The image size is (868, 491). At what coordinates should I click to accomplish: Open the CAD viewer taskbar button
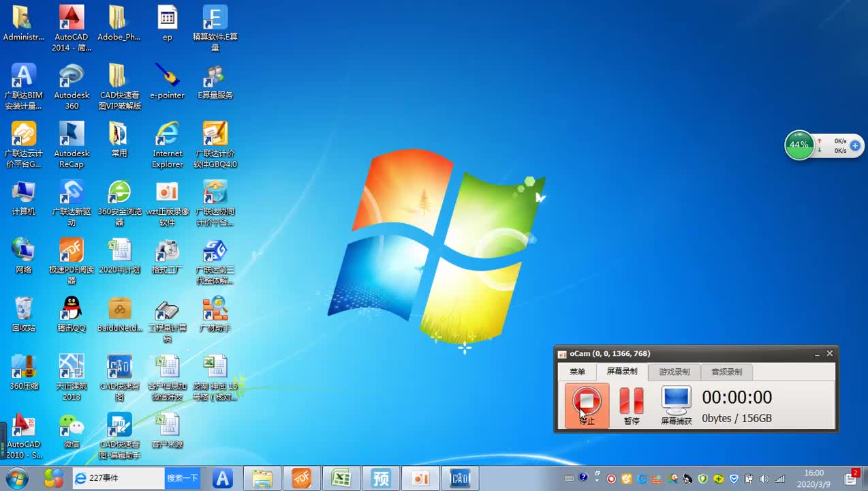tap(460, 478)
